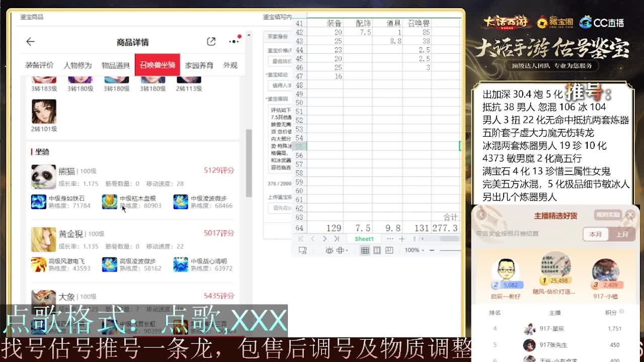
Task: Select the total cell 277.3
Action: pos(446,228)
